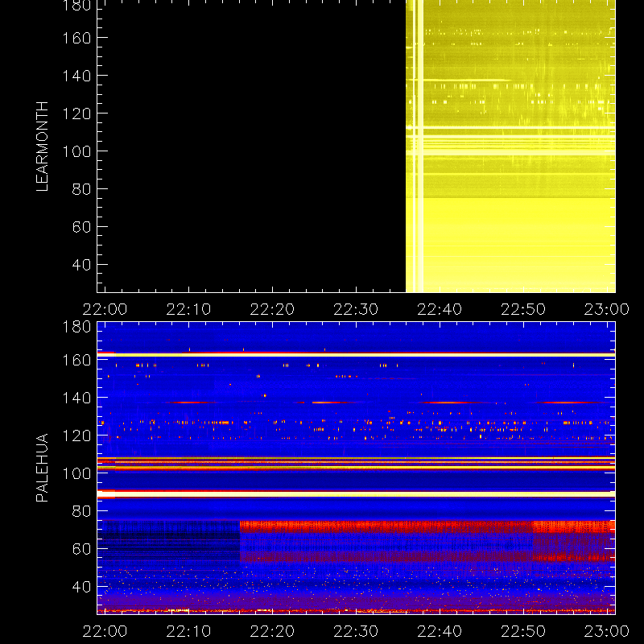Select the 120 tick label on the Learmonth axis
Screen dimensions: 644x644
[x=76, y=114]
